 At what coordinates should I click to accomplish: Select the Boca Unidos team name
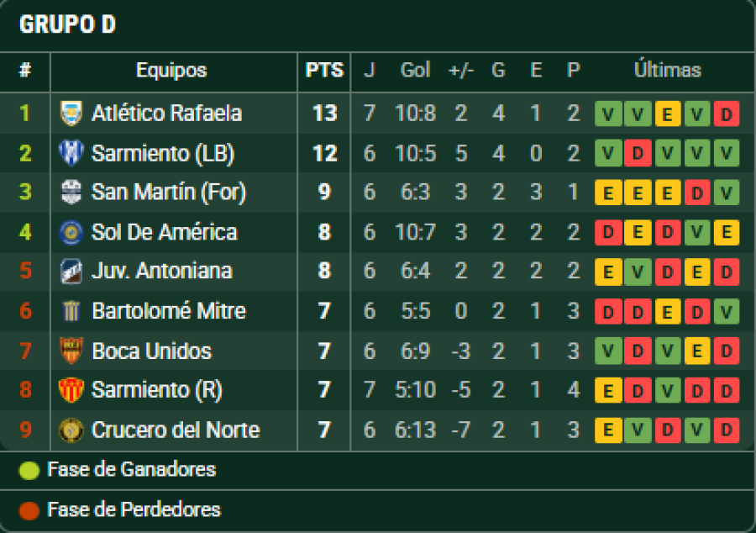[x=151, y=351]
